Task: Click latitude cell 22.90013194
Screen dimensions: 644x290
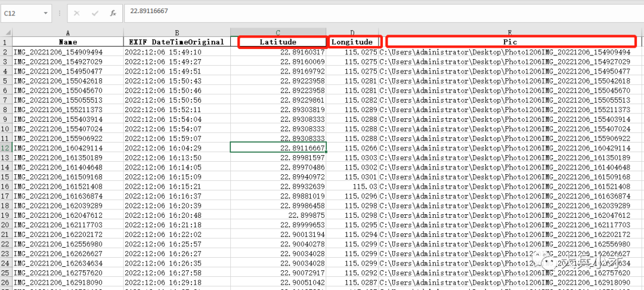Action: click(x=278, y=234)
